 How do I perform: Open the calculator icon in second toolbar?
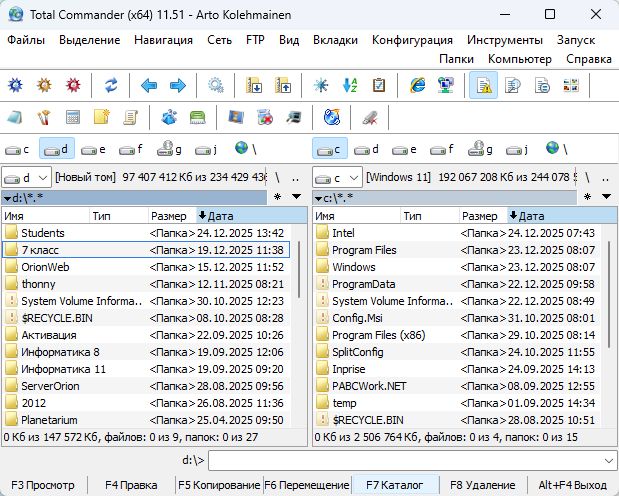click(72, 118)
